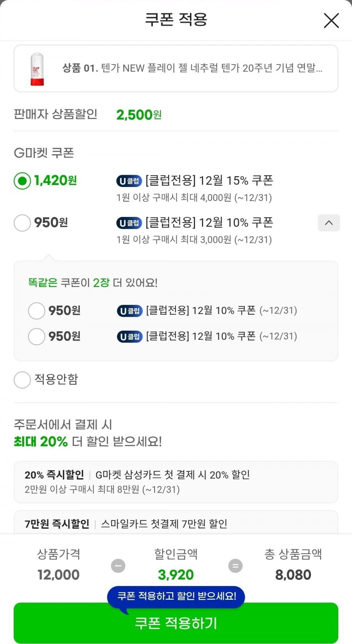The width and height of the screenshot is (352, 644).
Task: Close the 쿠폰 적용 dialog with X
Action: point(331,20)
